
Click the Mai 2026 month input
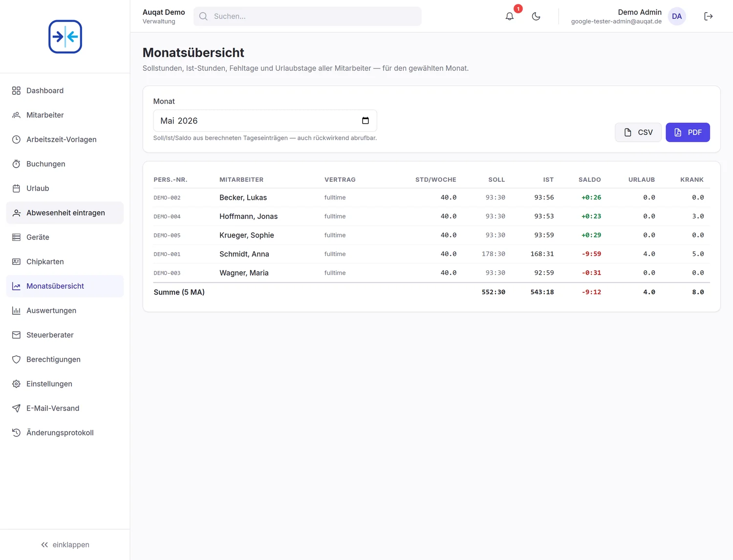click(x=265, y=121)
